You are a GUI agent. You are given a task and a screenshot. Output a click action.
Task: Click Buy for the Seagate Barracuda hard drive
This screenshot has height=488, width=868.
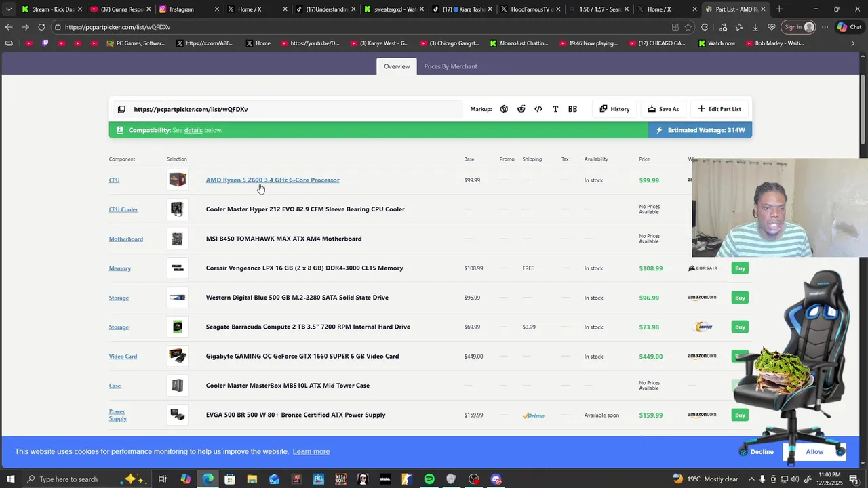pyautogui.click(x=740, y=327)
